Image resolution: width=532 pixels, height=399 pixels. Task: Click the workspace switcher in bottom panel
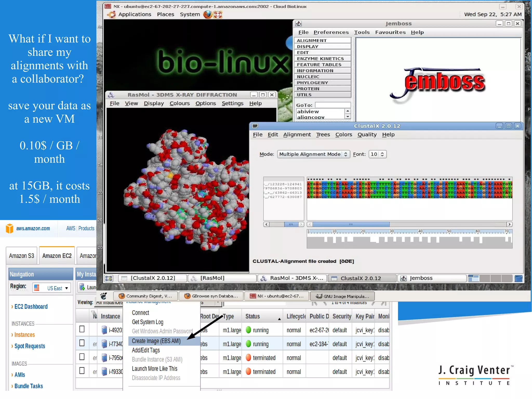(490, 278)
